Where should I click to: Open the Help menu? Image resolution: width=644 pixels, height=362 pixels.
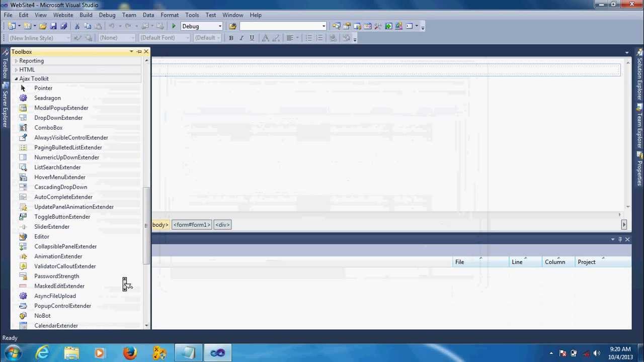(256, 15)
